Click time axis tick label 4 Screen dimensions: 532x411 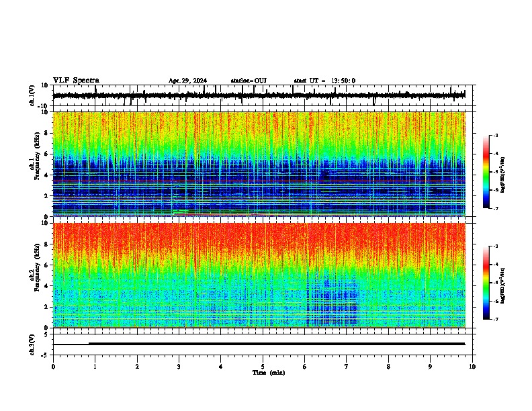pos(221,367)
